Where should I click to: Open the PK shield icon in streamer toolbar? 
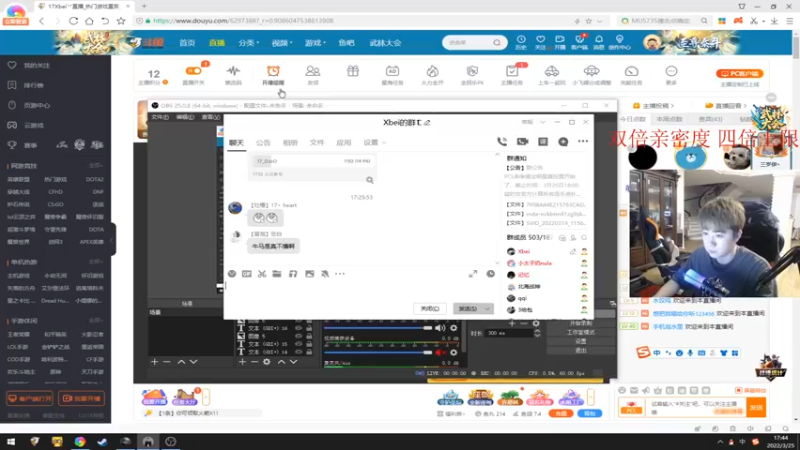tap(472, 71)
